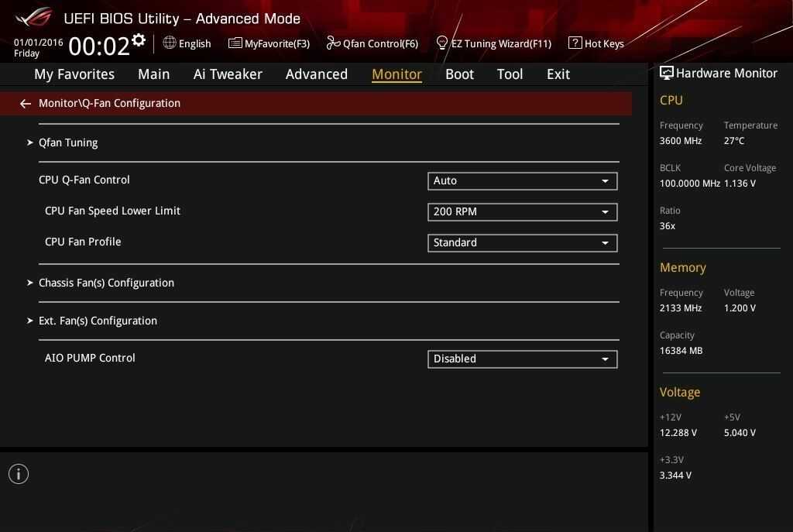The image size is (793, 532).
Task: Click the settings gear icon beside the clock
Action: click(x=139, y=40)
